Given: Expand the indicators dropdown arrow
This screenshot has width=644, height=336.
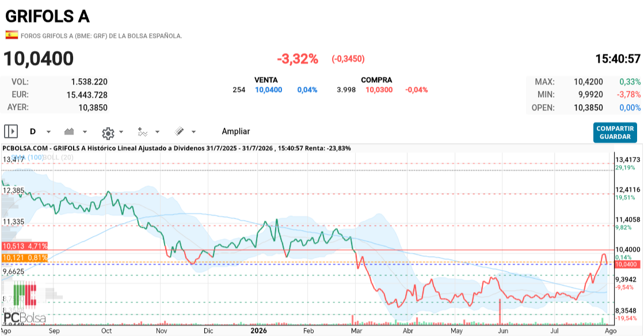Looking at the screenshot, I should click(x=157, y=132).
